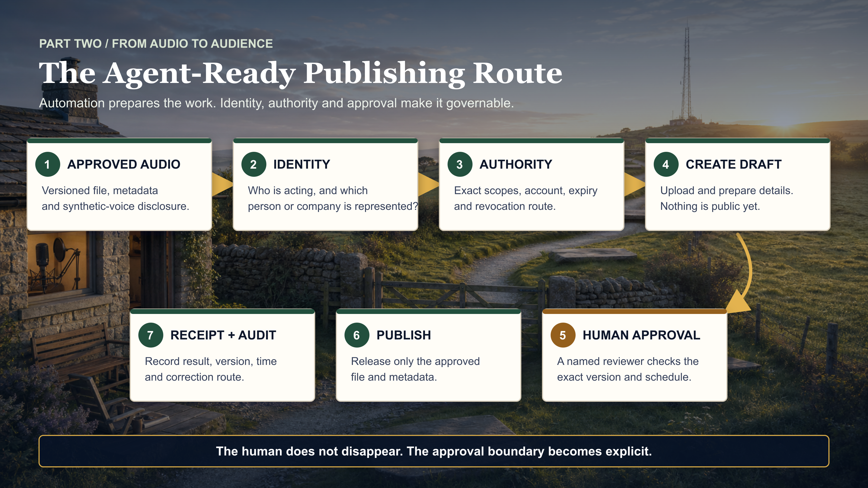The width and height of the screenshot is (868, 488).
Task: Click the brown number 5 badge
Action: pos(563,335)
